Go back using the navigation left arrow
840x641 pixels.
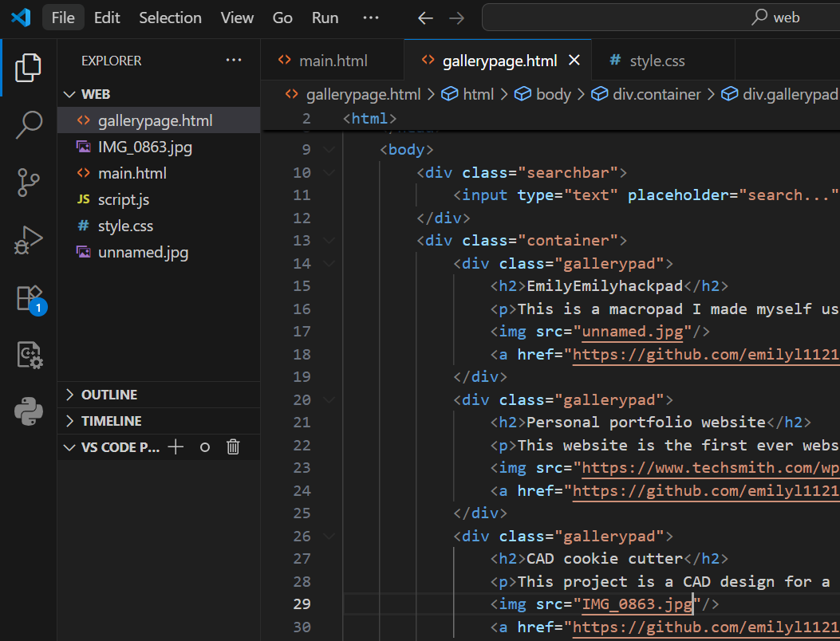[426, 18]
